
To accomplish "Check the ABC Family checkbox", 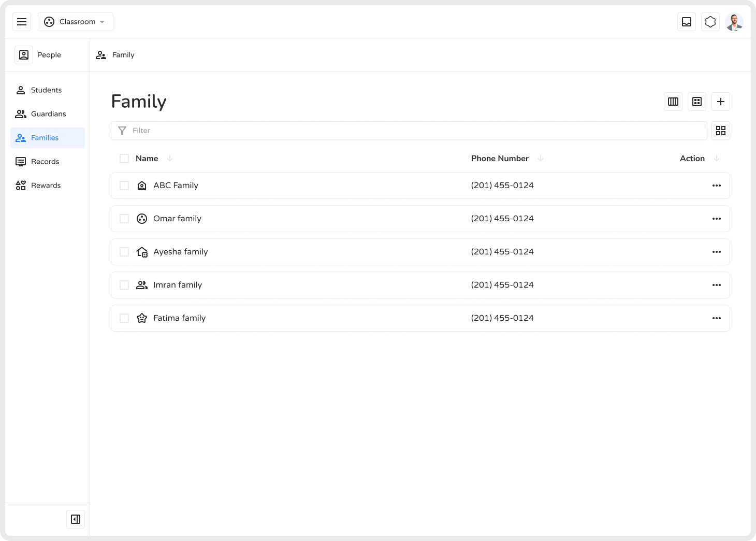I will (x=124, y=186).
